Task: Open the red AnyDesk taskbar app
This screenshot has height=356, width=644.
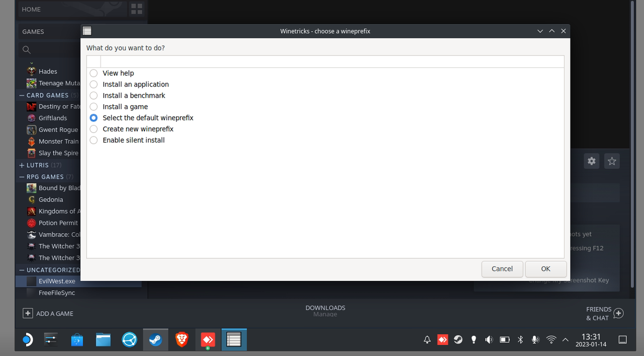Action: click(x=208, y=340)
